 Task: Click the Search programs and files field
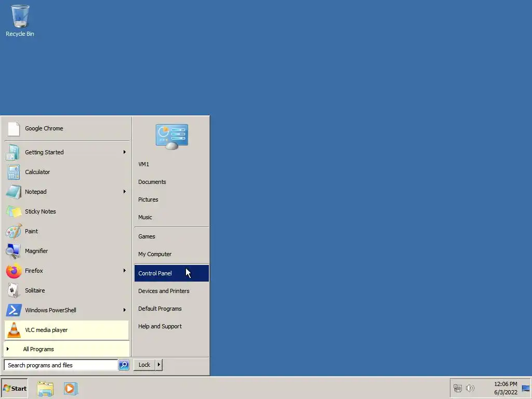[61, 365]
